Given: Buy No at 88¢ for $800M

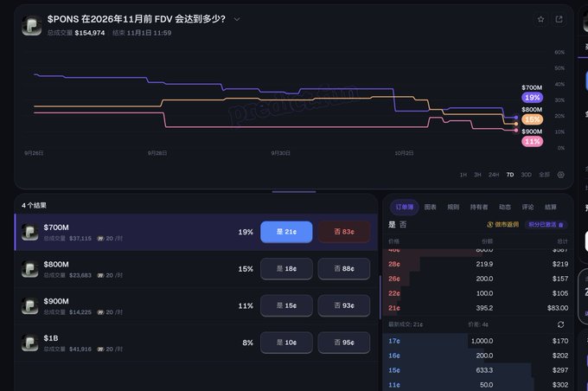Looking at the screenshot, I should click(x=344, y=269).
